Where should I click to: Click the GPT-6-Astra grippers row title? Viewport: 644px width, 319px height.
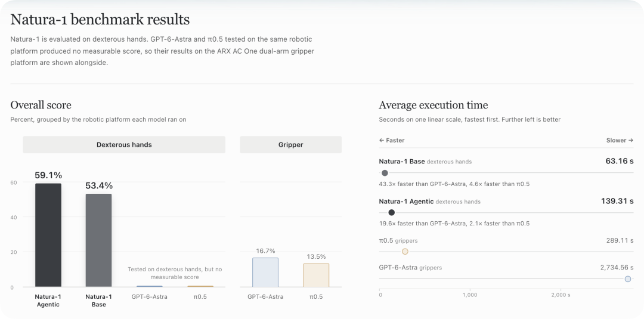(x=410, y=268)
